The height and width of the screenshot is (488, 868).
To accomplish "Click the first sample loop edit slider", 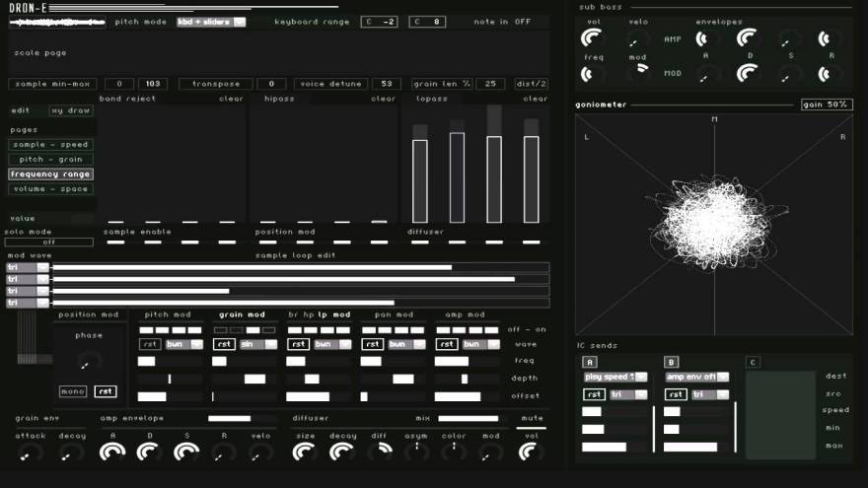I will [x=301, y=267].
